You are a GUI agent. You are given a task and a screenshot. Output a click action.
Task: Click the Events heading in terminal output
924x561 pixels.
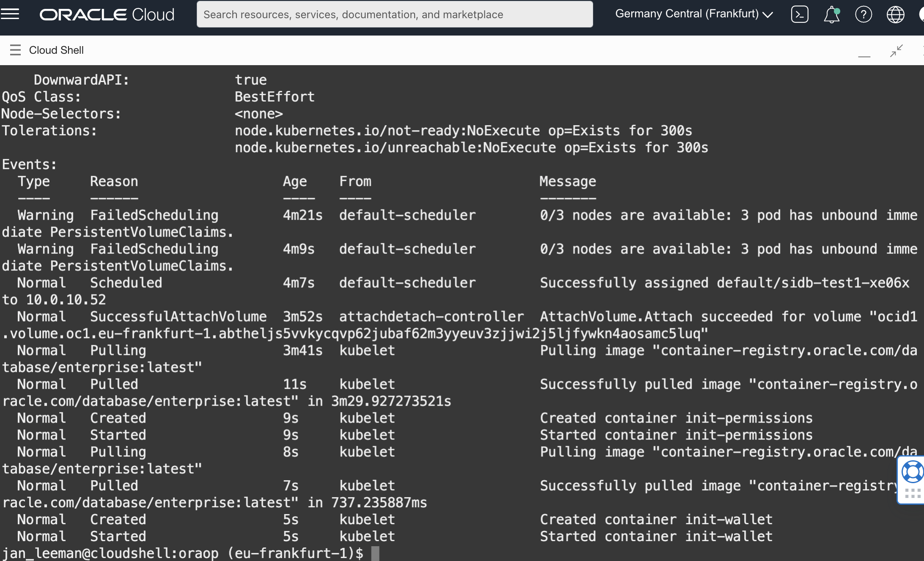[29, 164]
